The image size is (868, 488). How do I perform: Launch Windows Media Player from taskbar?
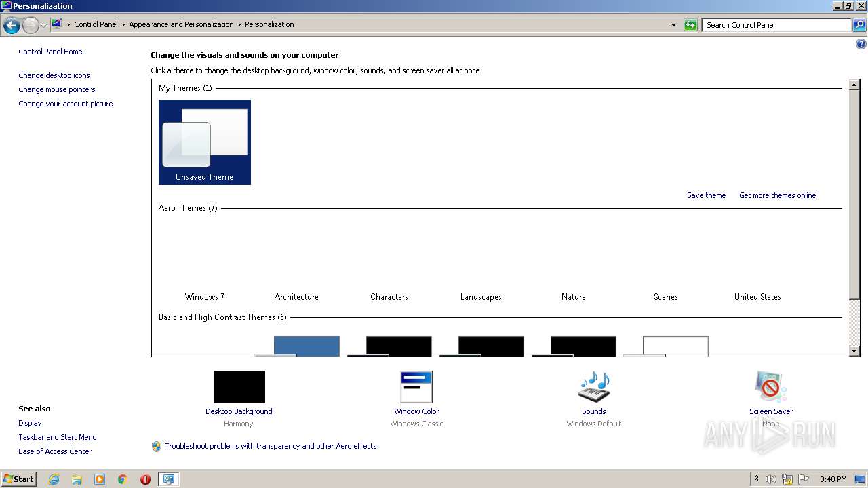pyautogui.click(x=100, y=479)
